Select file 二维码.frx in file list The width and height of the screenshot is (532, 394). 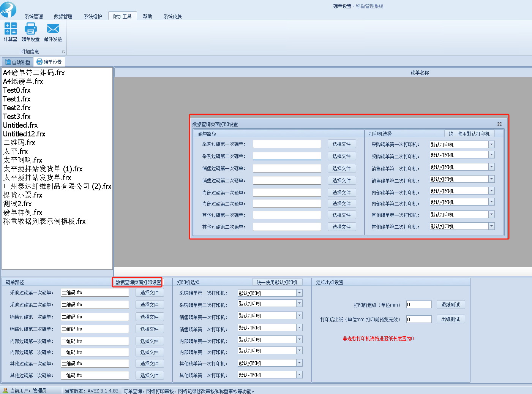click(x=19, y=142)
